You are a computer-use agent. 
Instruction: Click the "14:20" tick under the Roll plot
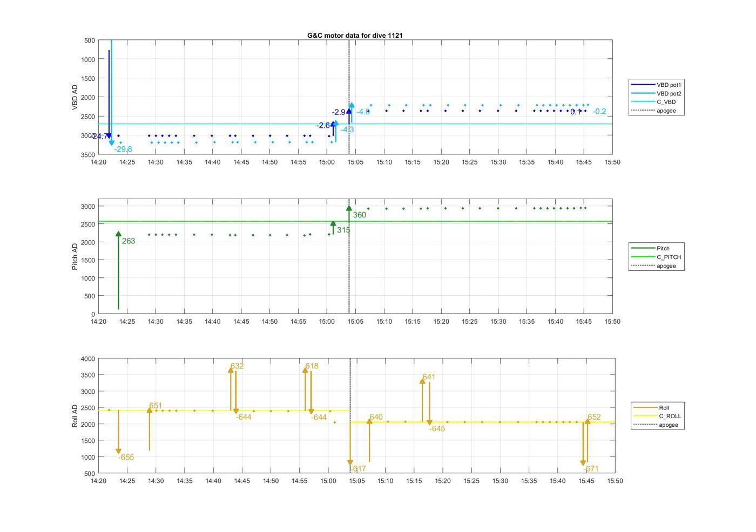tap(98, 481)
